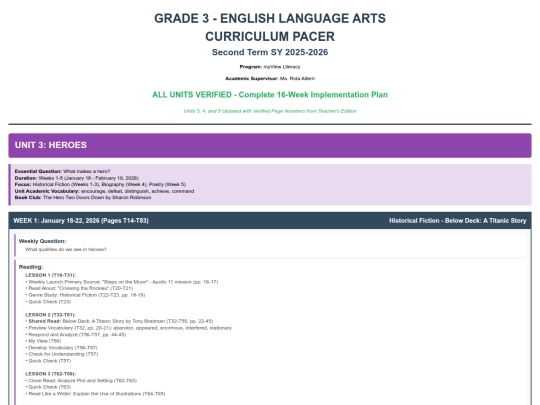Click the 'LESSON 3 (T62-T68):' heading

point(51,374)
